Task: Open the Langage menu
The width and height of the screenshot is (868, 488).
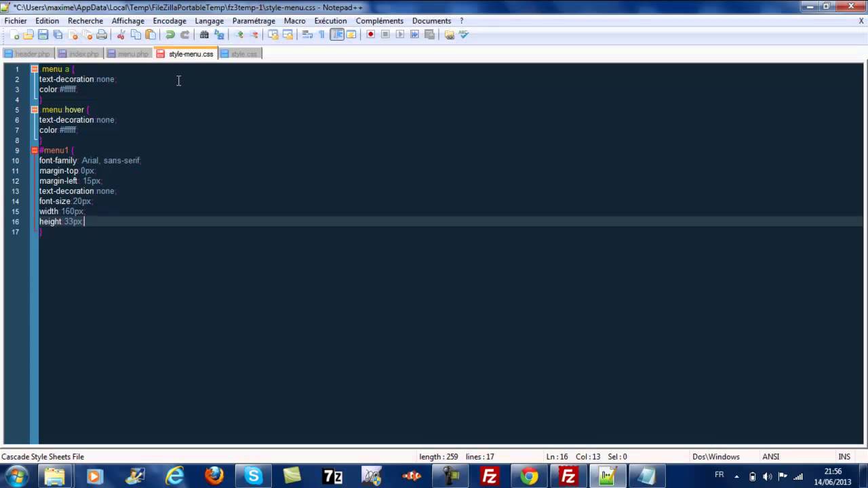Action: 209,21
